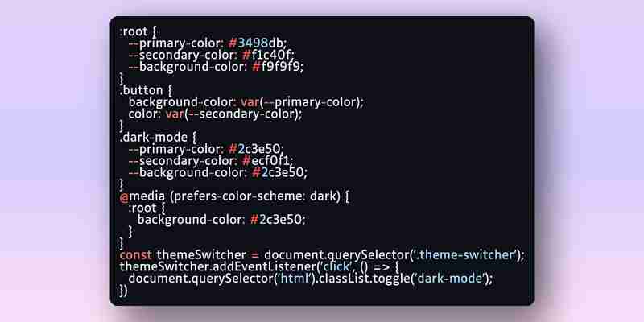This screenshot has width=644, height=322.
Task: Click the addEventListener call text
Action: point(266,266)
